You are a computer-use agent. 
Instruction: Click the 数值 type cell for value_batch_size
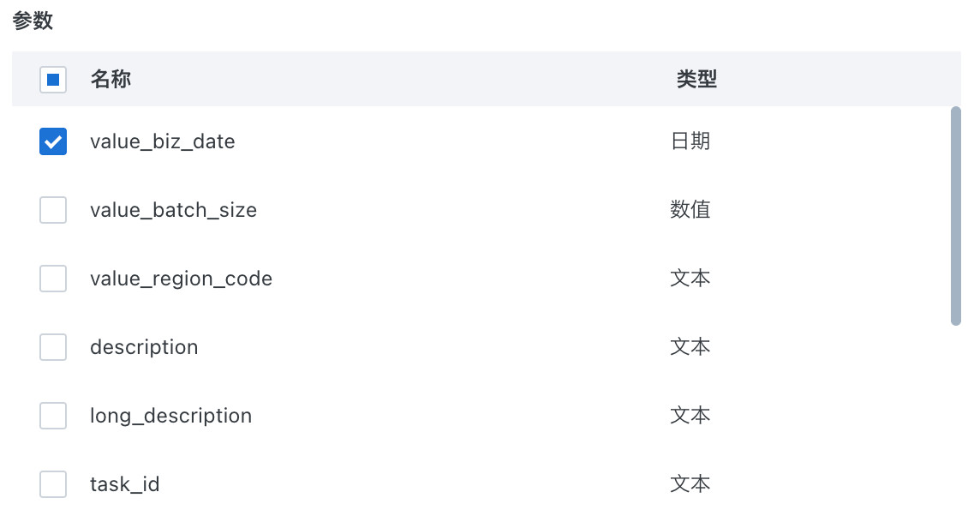(690, 210)
